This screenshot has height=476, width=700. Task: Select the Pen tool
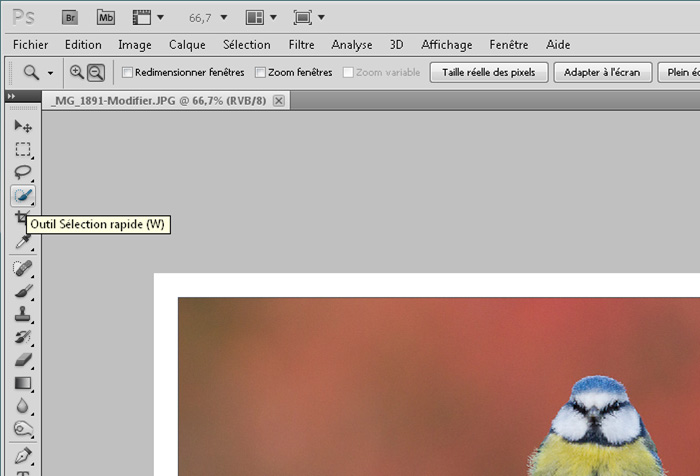tap(23, 455)
